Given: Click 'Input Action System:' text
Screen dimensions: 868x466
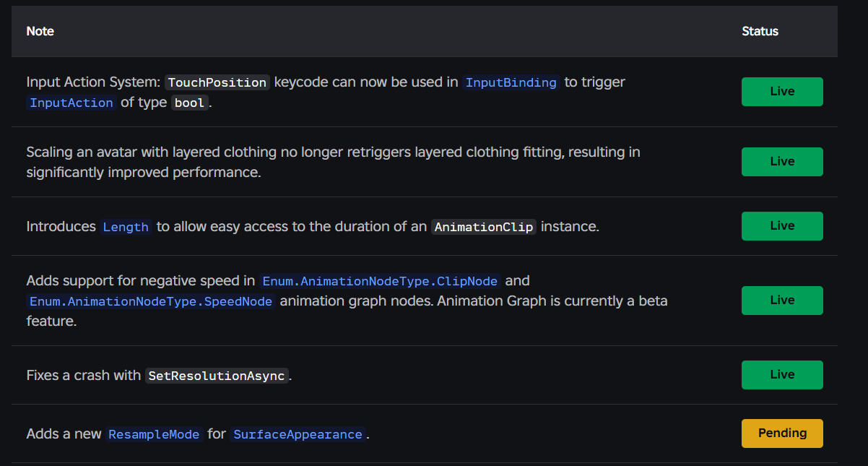Looking at the screenshot, I should point(94,82).
